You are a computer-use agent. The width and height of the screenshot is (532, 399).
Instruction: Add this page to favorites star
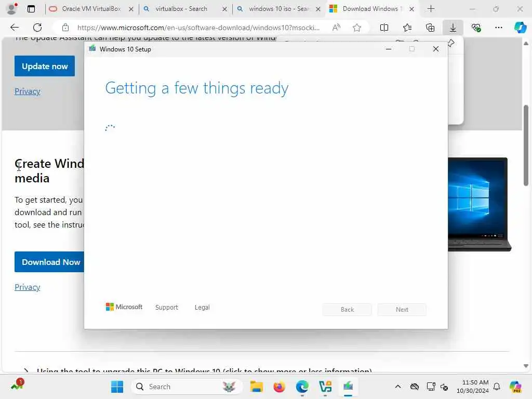pyautogui.click(x=356, y=28)
